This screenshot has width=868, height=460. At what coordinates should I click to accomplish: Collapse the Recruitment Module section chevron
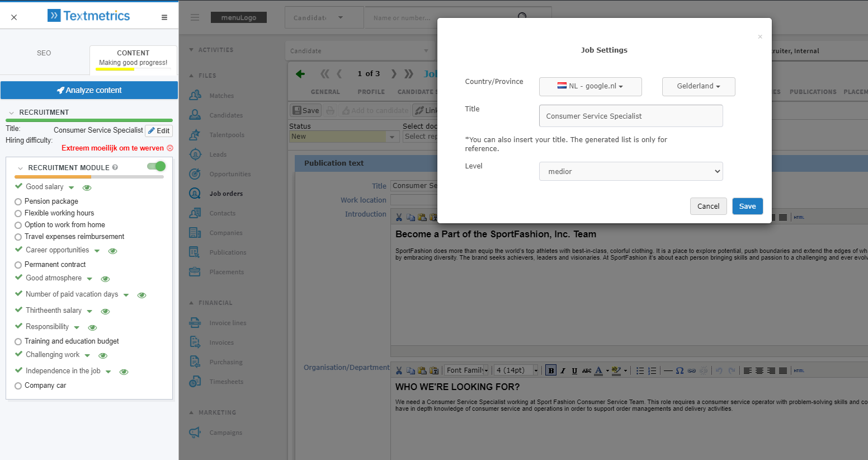click(x=20, y=168)
